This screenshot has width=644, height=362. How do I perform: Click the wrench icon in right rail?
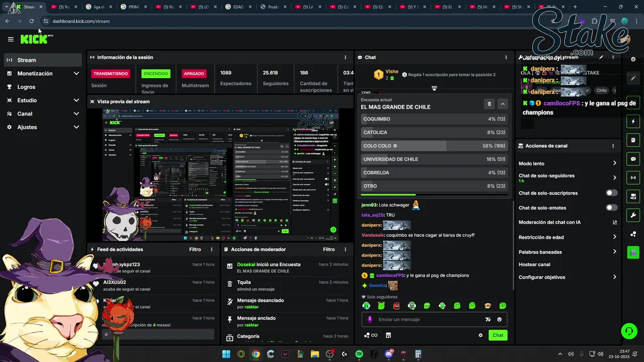633,215
